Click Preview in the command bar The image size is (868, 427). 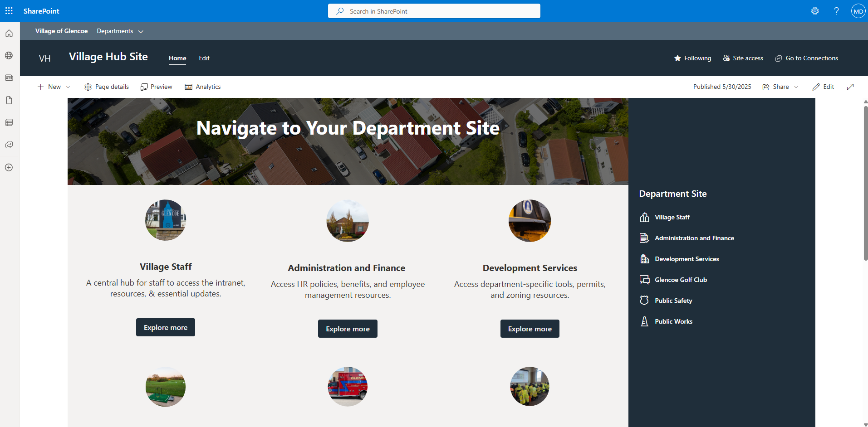[157, 87]
